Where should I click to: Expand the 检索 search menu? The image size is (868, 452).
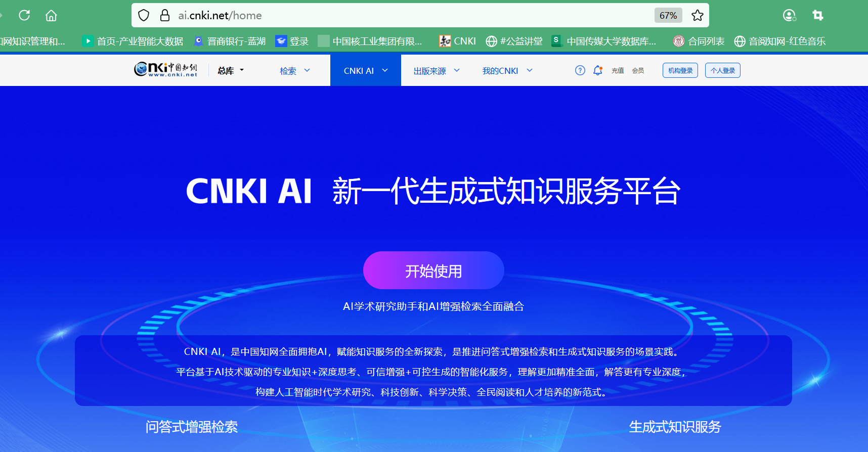295,71
